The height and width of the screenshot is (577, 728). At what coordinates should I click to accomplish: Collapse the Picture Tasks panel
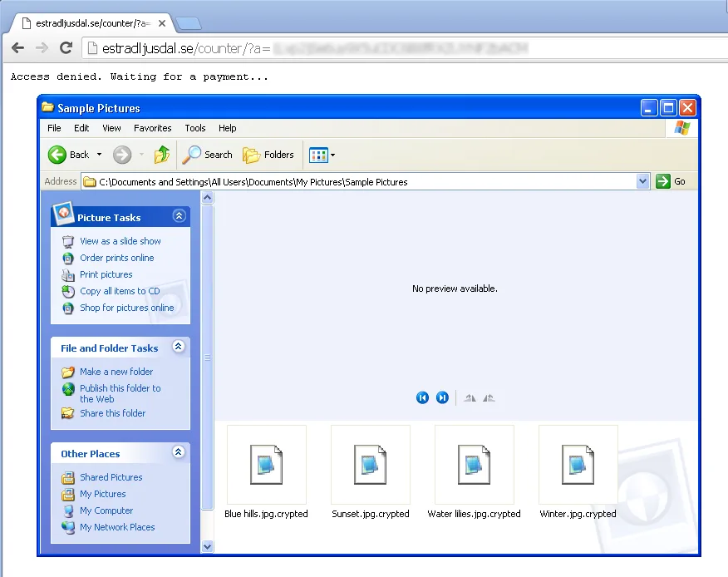[180, 216]
